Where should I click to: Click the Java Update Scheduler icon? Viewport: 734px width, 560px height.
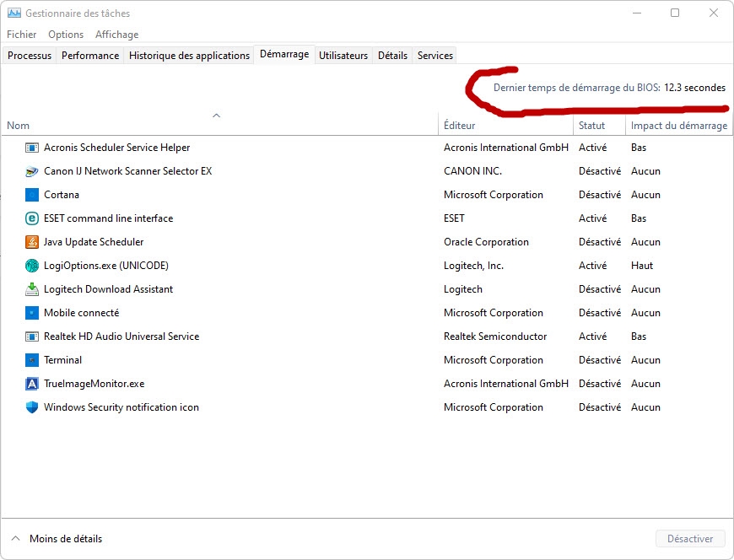click(x=32, y=242)
